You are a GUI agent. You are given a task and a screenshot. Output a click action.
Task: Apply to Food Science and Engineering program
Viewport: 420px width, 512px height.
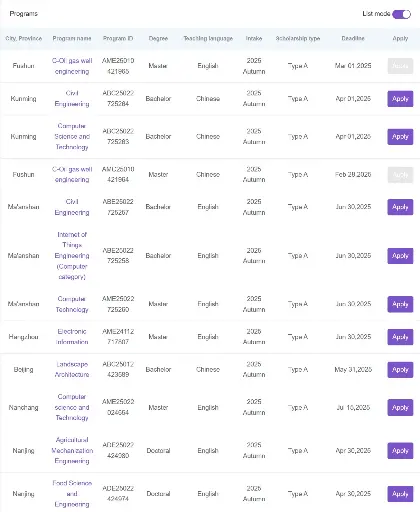coord(400,494)
